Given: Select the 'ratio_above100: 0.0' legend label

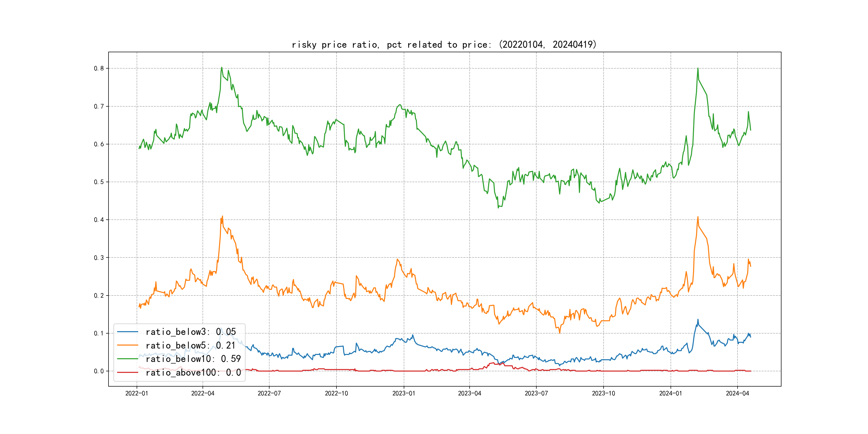Looking at the screenshot, I should pos(193,372).
